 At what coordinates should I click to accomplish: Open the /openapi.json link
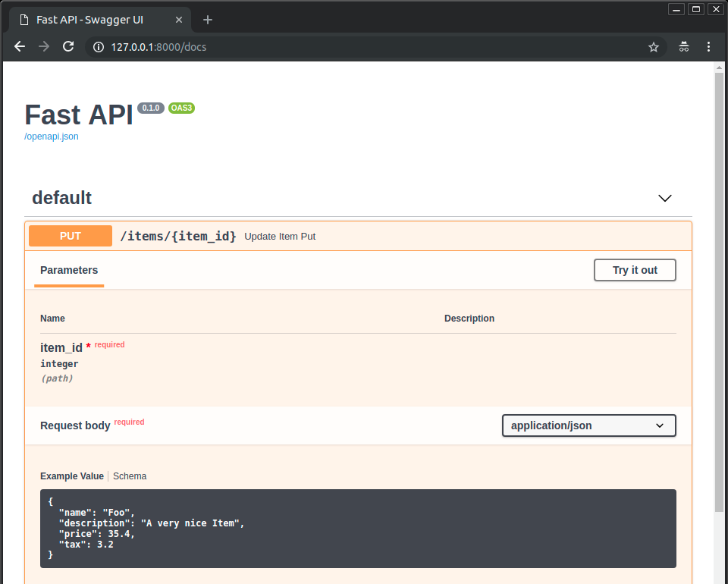52,137
